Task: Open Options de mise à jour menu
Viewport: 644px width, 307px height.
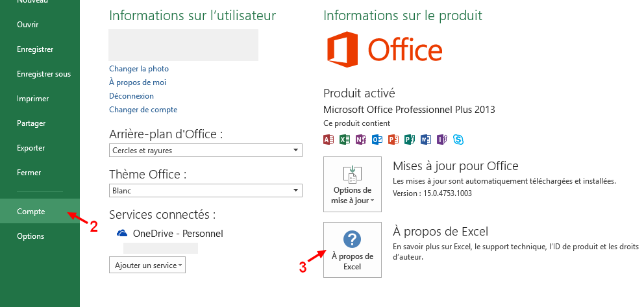Action: point(353,184)
